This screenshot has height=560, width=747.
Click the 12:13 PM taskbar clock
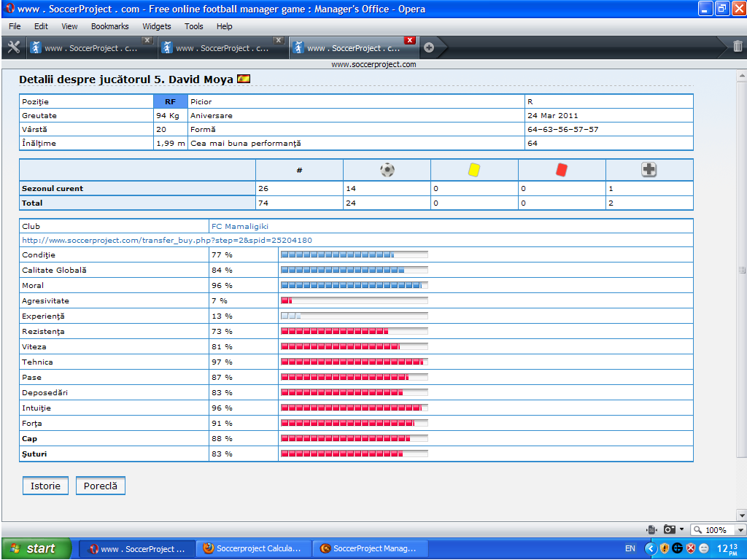tap(727, 548)
